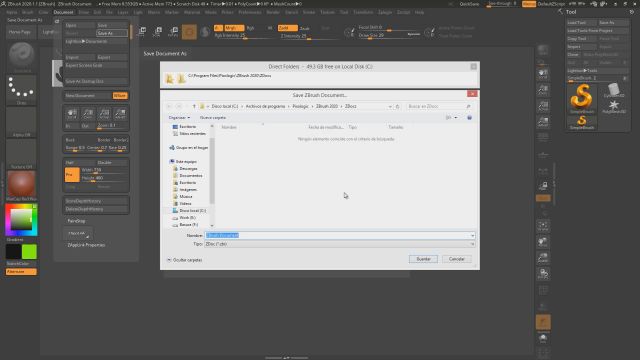
Task: Open the Tipo file type dropdown
Action: point(340,244)
